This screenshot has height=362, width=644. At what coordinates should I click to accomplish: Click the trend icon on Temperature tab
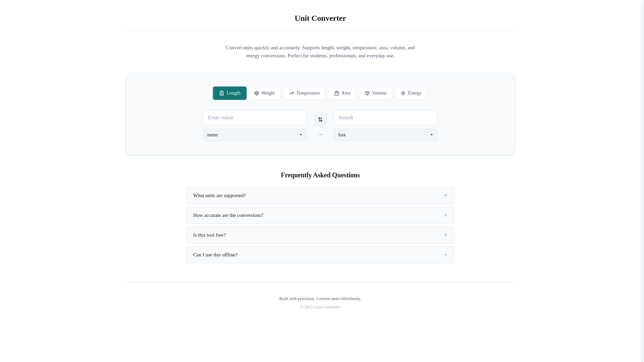click(x=291, y=93)
